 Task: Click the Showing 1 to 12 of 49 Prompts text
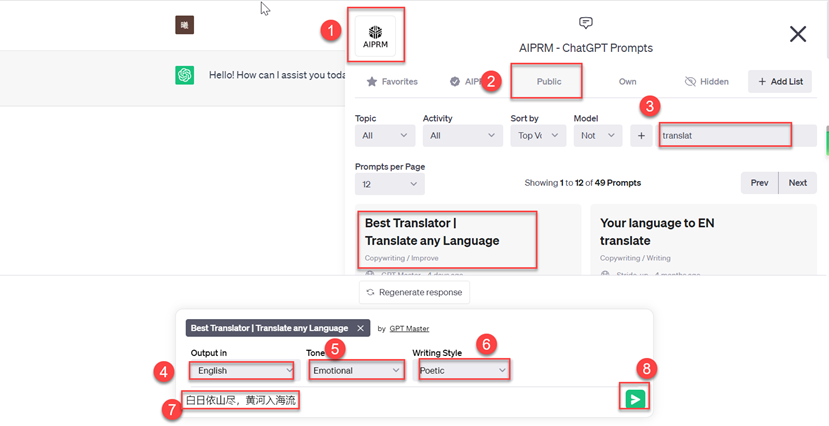(x=583, y=183)
